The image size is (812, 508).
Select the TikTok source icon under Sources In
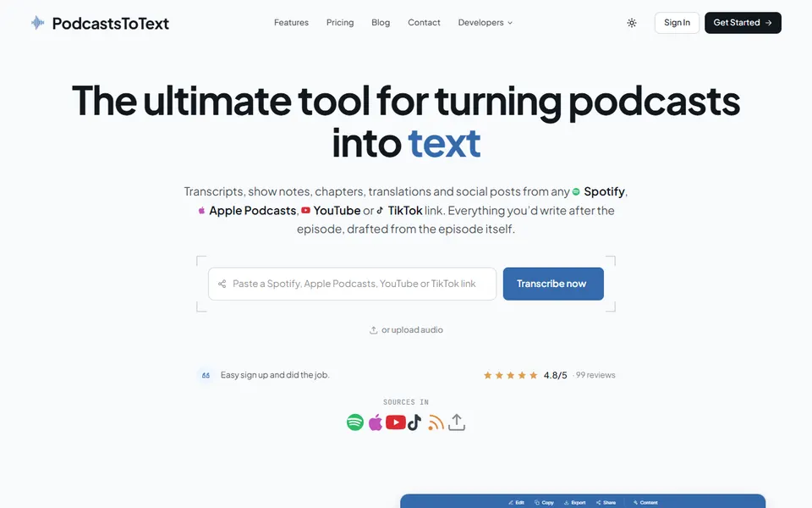tap(414, 422)
